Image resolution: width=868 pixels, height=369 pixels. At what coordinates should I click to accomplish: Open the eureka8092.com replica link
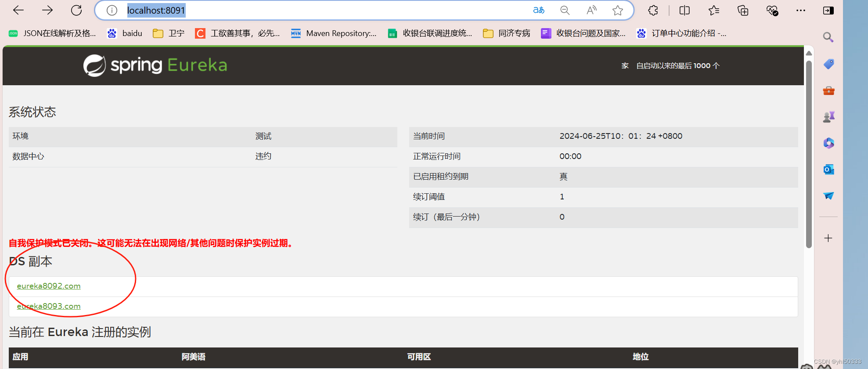(x=49, y=286)
